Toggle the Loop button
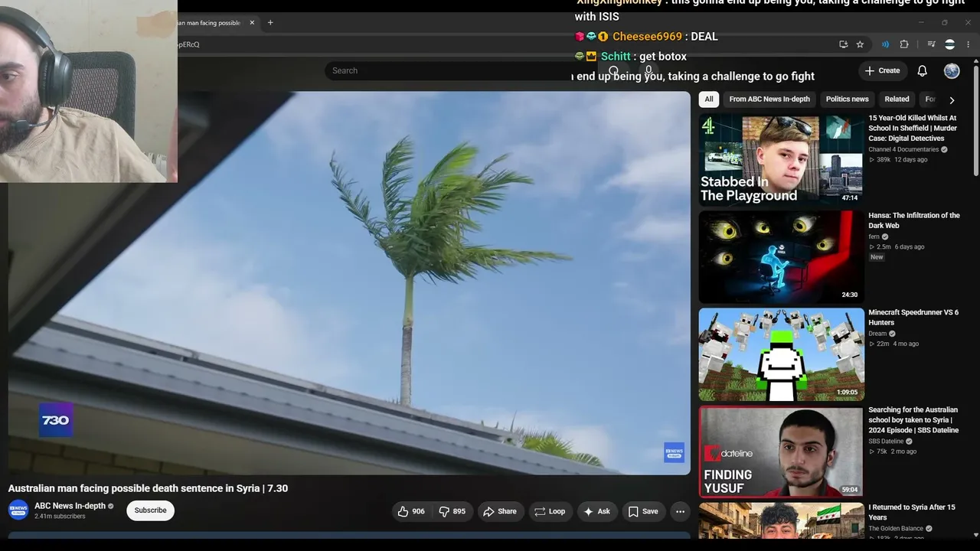 (550, 511)
